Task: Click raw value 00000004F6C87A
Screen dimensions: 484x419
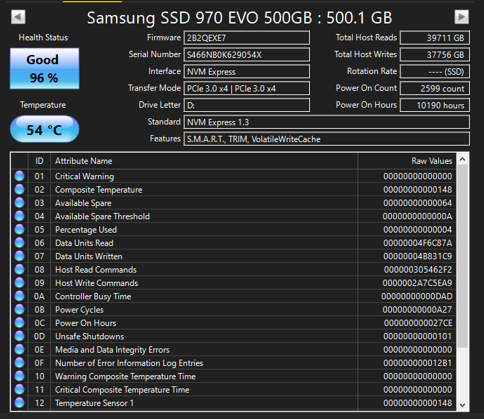Action: [418, 243]
